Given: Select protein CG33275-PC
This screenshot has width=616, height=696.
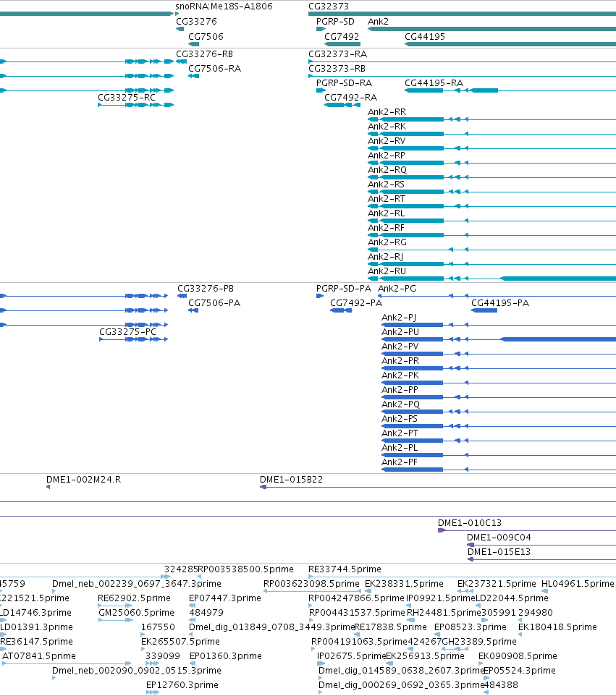Looking at the screenshot, I should (x=127, y=332).
